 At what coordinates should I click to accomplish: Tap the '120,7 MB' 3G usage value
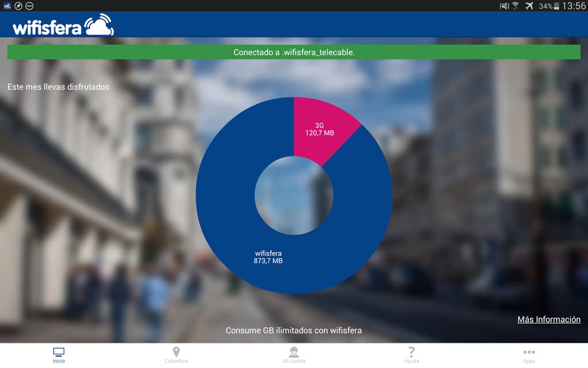320,133
